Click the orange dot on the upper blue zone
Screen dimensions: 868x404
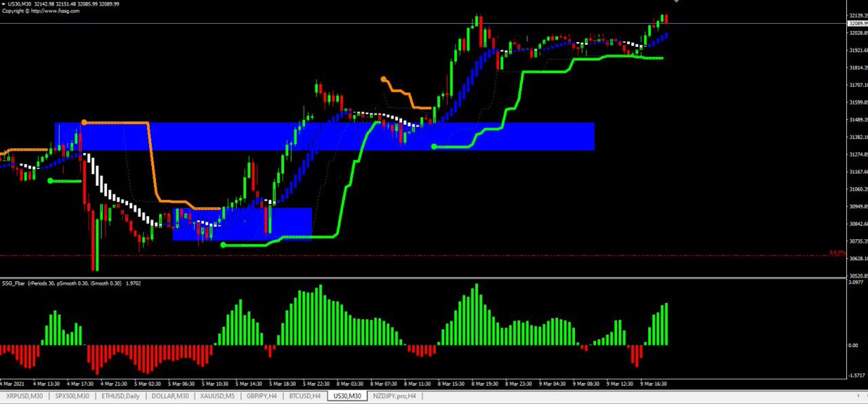coord(85,123)
